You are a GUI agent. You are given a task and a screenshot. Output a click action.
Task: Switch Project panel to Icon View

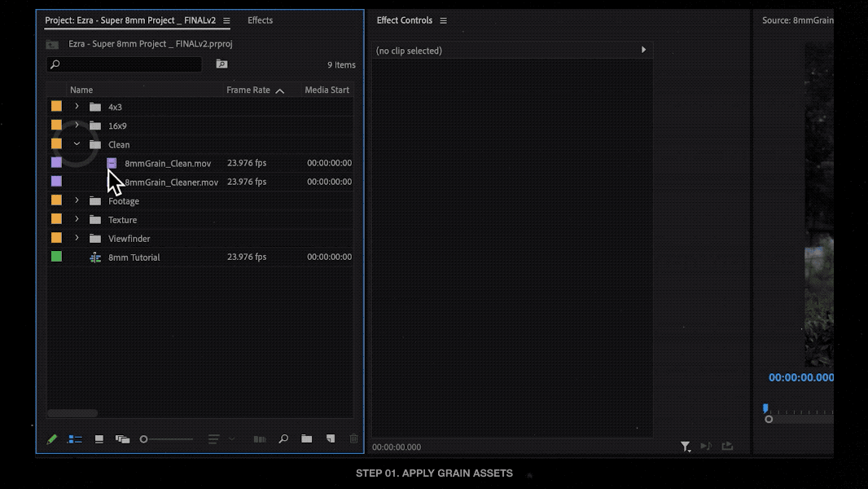(99, 439)
